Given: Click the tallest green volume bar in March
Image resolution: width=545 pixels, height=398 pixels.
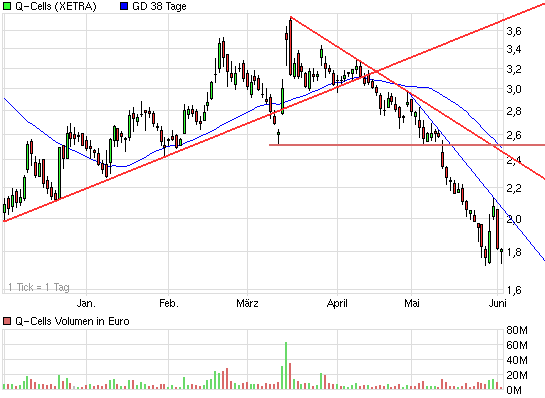Looking at the screenshot, I should pyautogui.click(x=286, y=366).
